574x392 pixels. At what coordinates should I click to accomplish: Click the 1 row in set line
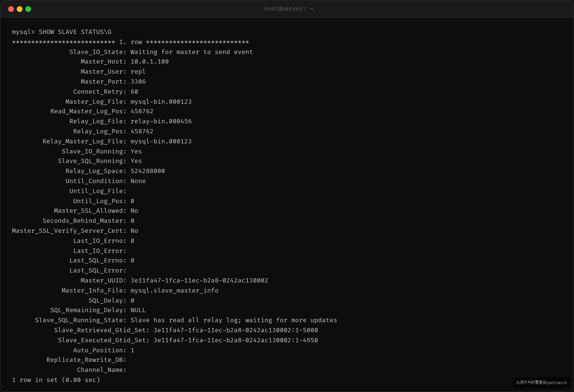click(x=56, y=380)
